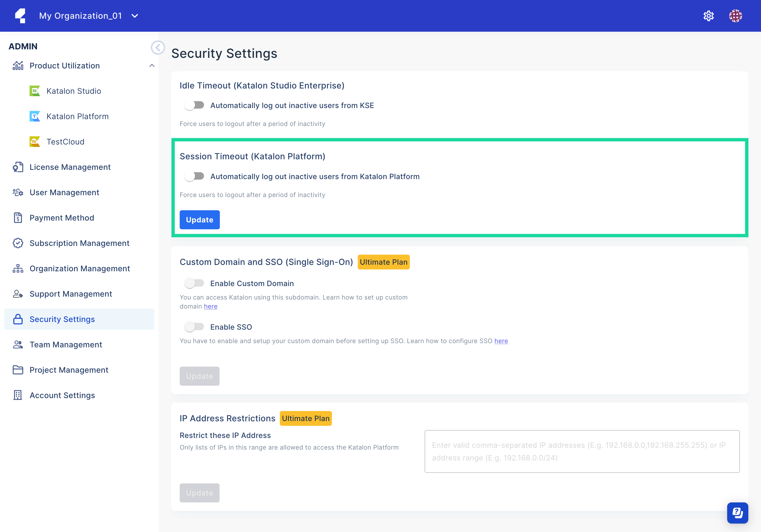Open the My Organization_01 dropdown

coord(89,16)
